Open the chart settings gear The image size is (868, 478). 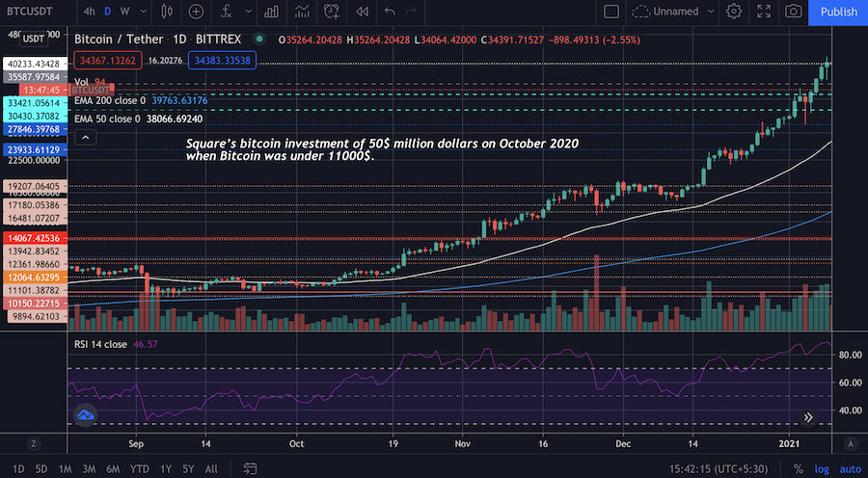click(x=734, y=11)
